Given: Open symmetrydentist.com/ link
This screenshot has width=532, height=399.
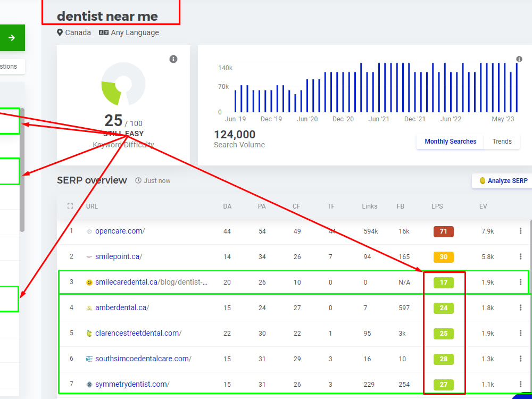Looking at the screenshot, I should [132, 384].
